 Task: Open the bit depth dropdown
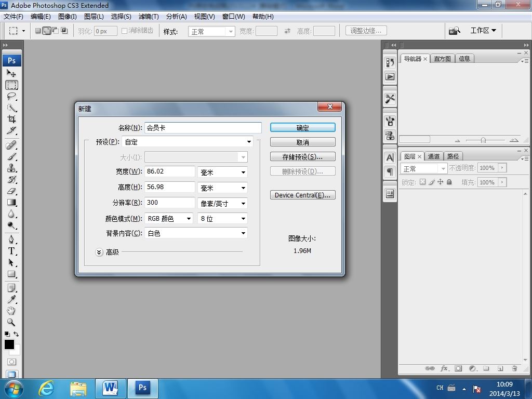coord(222,219)
